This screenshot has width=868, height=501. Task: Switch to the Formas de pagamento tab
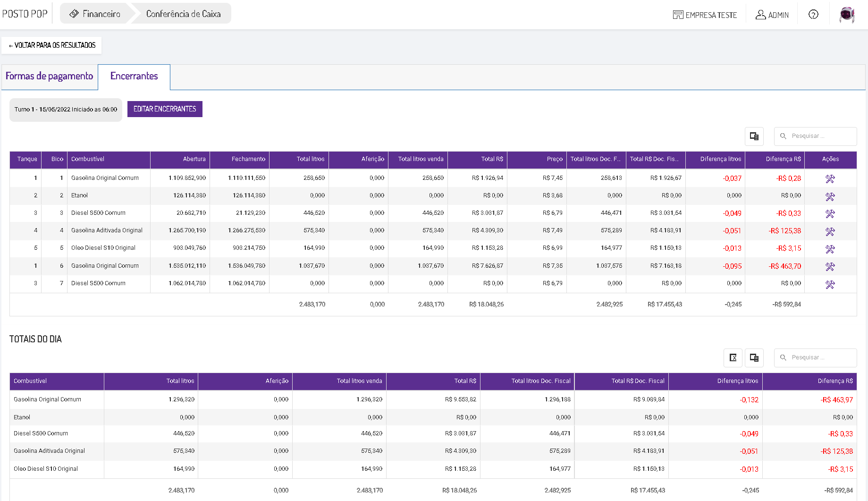[50, 76]
